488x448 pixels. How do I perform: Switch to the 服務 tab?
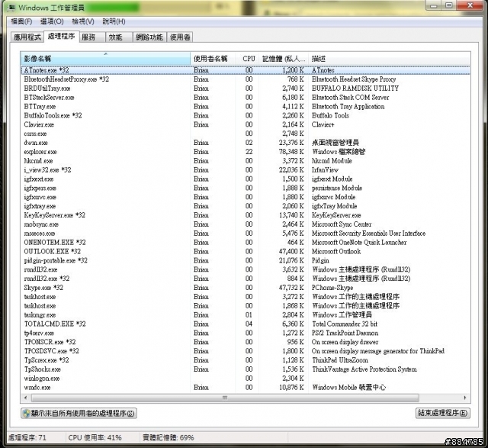tap(92, 37)
